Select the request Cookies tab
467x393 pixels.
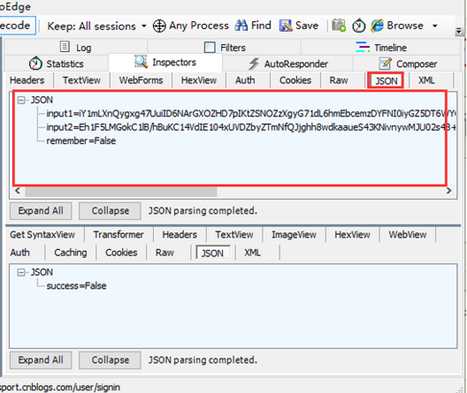click(295, 80)
